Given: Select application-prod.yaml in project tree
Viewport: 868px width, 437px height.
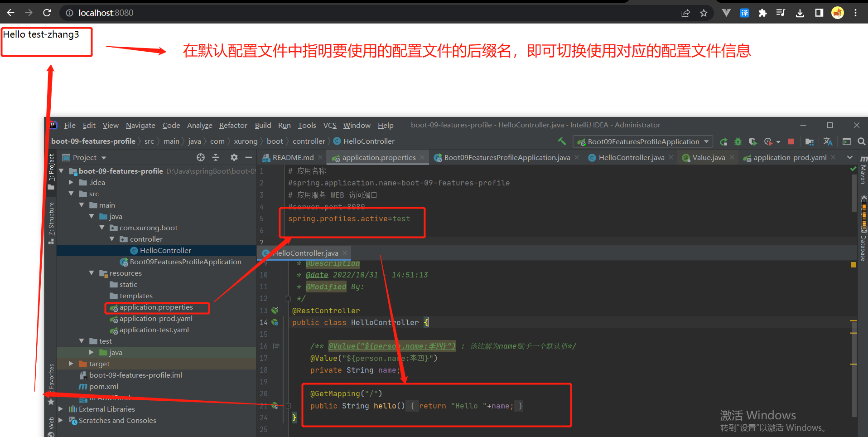Looking at the screenshot, I should coord(156,318).
